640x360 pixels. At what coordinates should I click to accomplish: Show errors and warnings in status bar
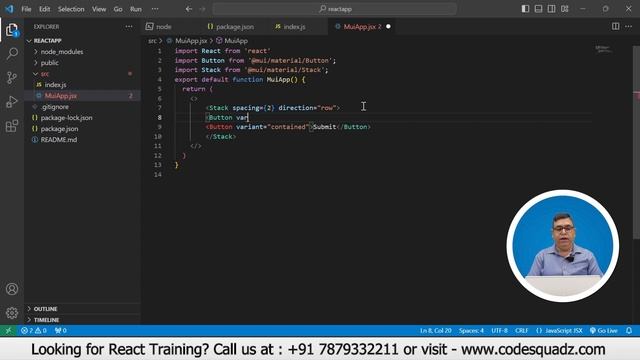[x=34, y=330]
